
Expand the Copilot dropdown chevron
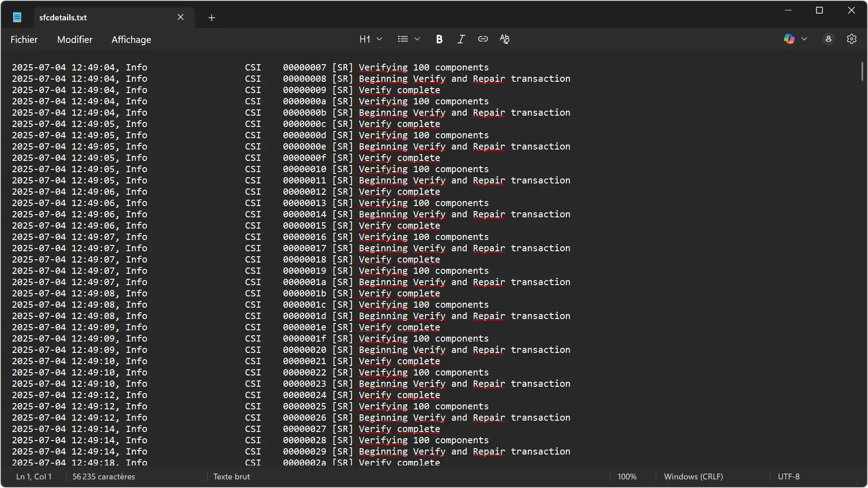coord(804,39)
